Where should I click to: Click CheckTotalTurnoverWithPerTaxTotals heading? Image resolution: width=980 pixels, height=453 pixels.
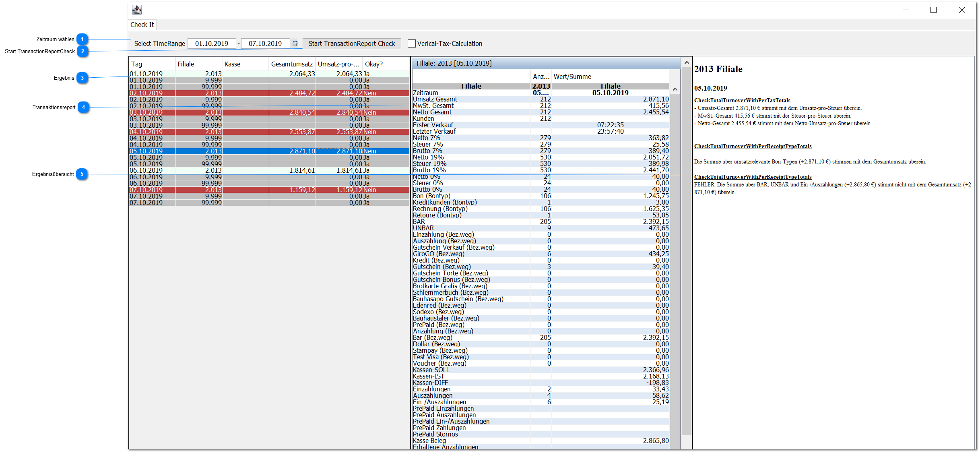pos(742,100)
